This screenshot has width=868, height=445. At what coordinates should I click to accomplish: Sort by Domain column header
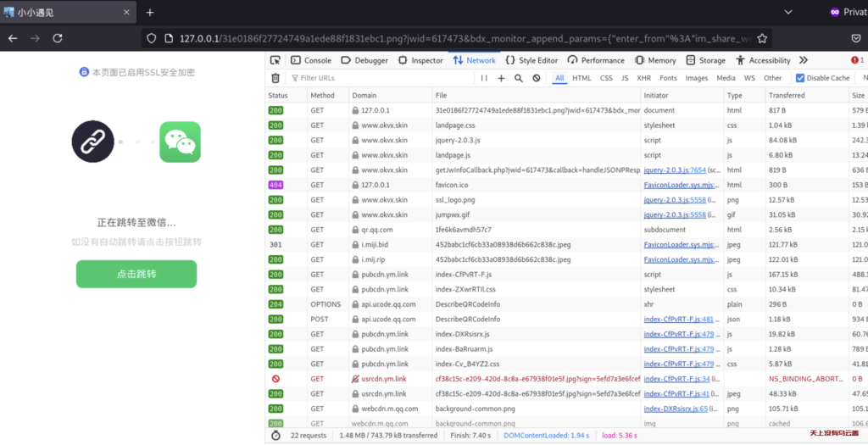click(391, 95)
